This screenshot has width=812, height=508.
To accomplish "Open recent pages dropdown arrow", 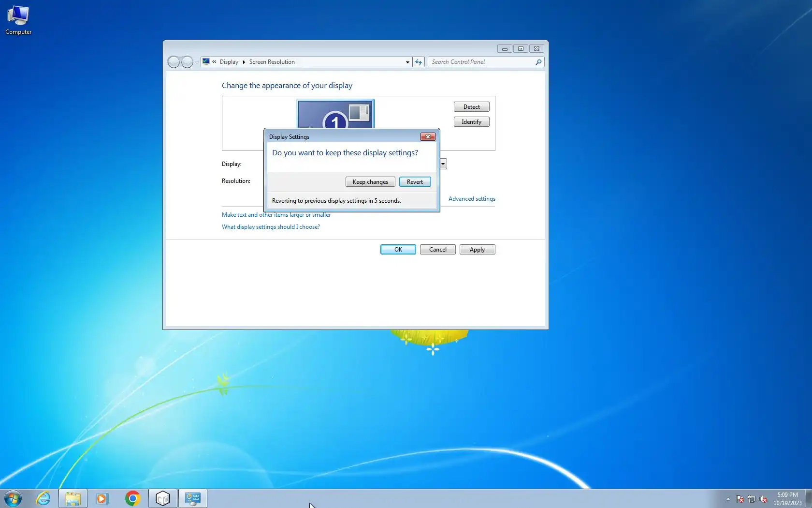I will tap(197, 62).
